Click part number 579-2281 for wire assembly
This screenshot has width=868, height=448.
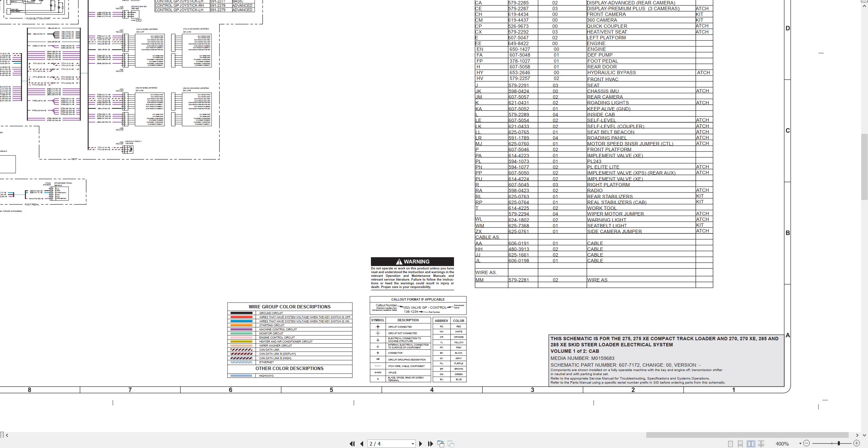click(519, 280)
